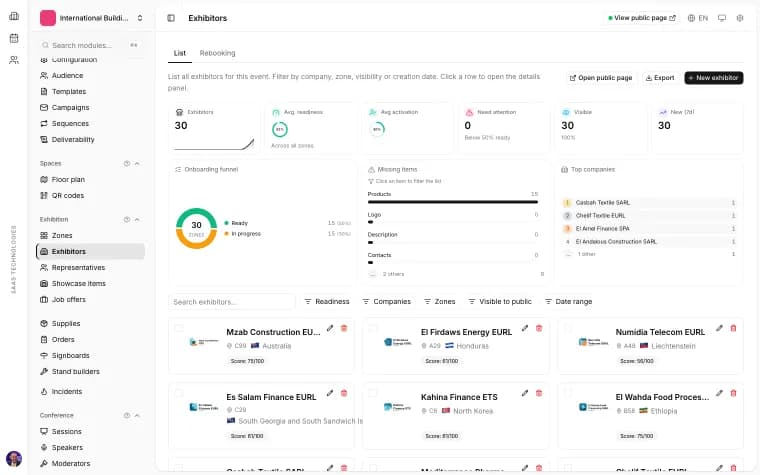Open the calendar icon in the left rail

(x=14, y=38)
